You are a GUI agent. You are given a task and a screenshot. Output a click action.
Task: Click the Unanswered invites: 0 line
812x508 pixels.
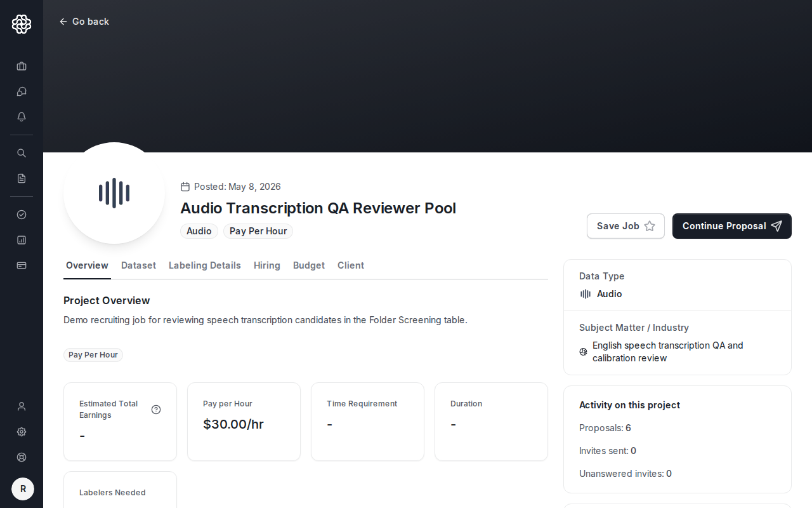pos(625,474)
